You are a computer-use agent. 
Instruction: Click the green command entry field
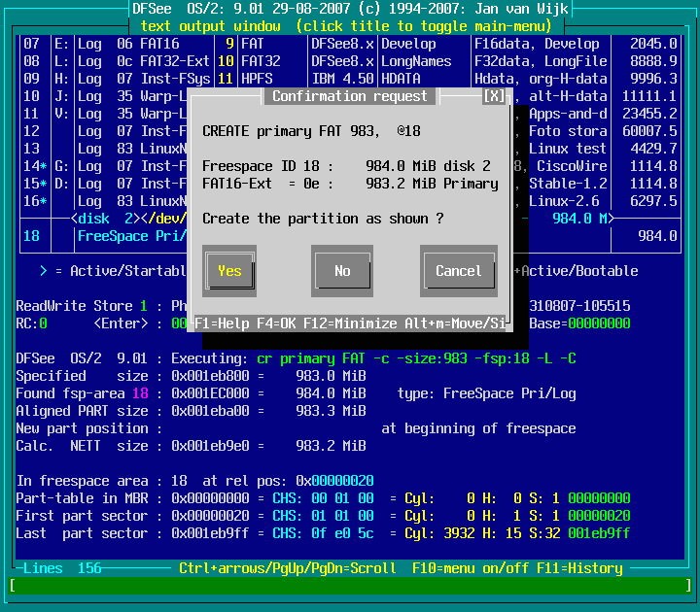click(x=349, y=585)
